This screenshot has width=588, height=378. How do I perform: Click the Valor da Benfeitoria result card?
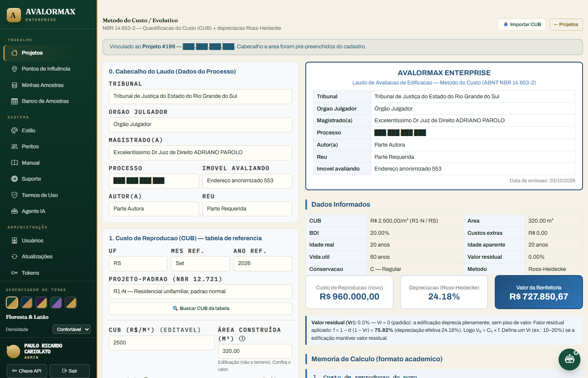pyautogui.click(x=539, y=292)
